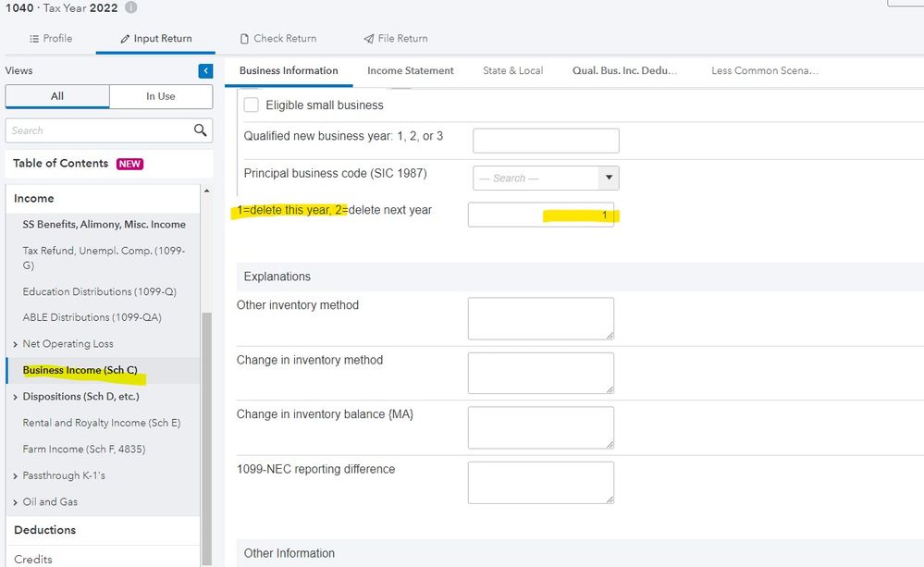Click the info icon beside Tax Year 2022
Image resolution: width=924 pixels, height=567 pixels.
(130, 8)
